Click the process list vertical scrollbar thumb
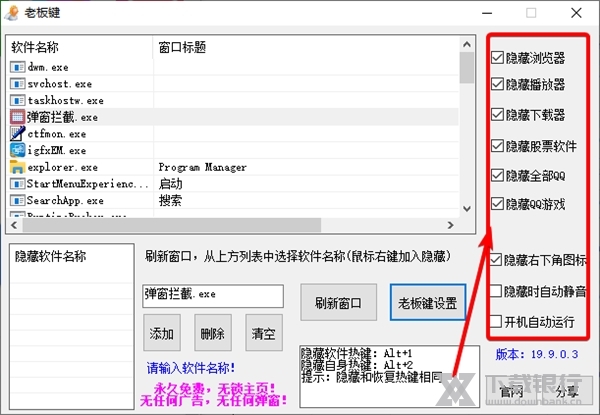600x415 pixels. click(x=467, y=68)
